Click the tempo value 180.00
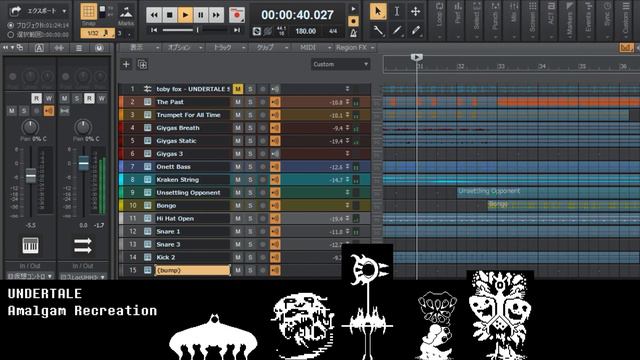 (305, 31)
